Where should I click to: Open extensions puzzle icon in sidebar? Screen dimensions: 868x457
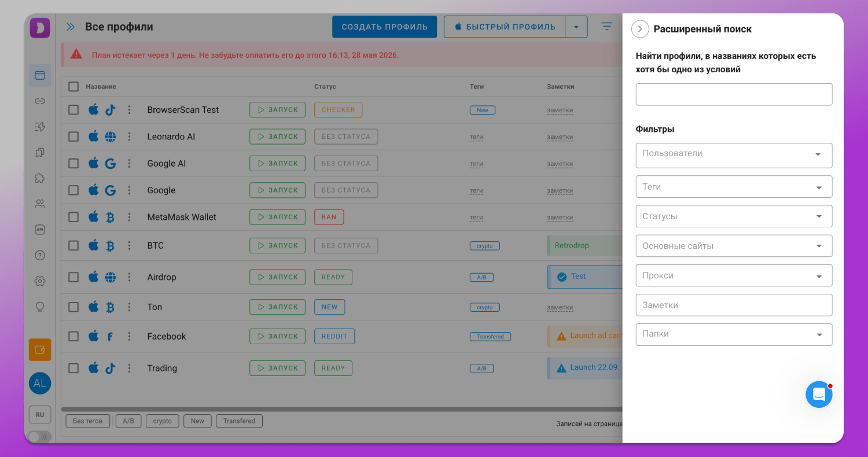click(40, 178)
